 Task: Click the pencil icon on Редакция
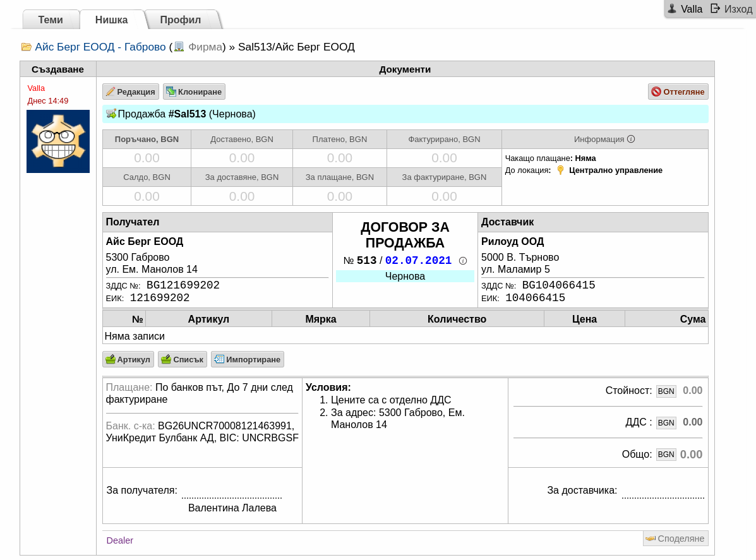pos(111,92)
